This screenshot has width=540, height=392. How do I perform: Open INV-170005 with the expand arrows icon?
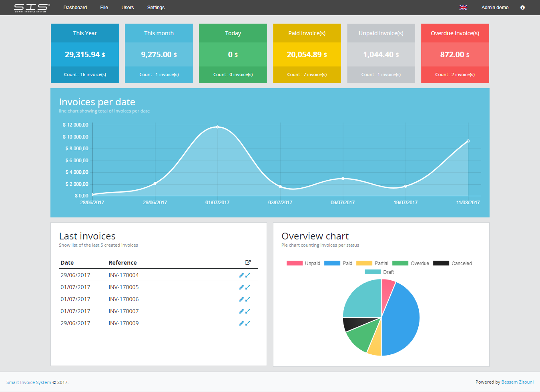pos(249,287)
